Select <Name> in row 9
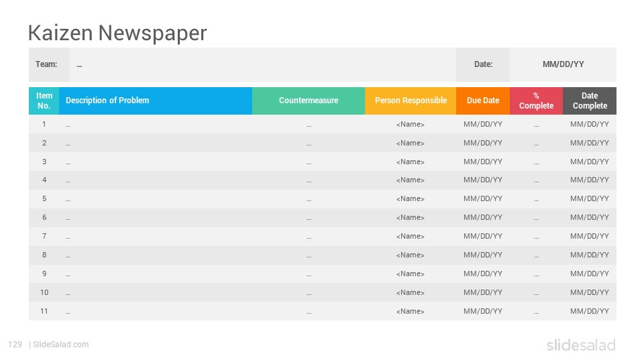644x362 pixels. point(411,274)
